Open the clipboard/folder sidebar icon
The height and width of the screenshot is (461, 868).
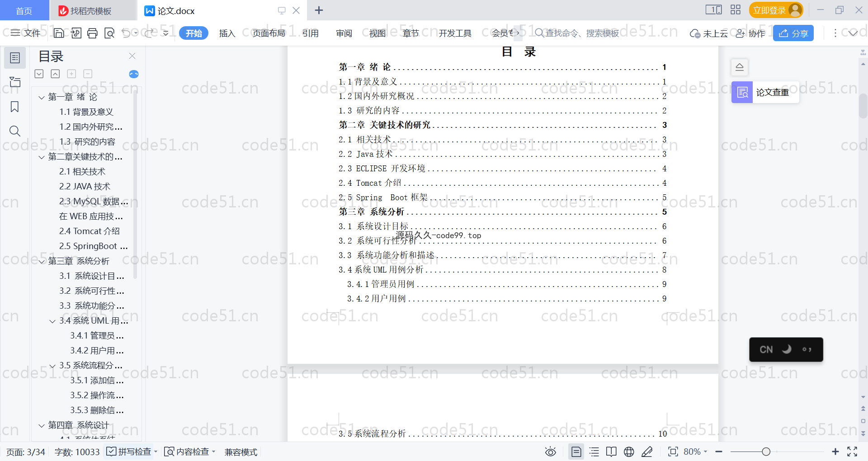pyautogui.click(x=15, y=82)
